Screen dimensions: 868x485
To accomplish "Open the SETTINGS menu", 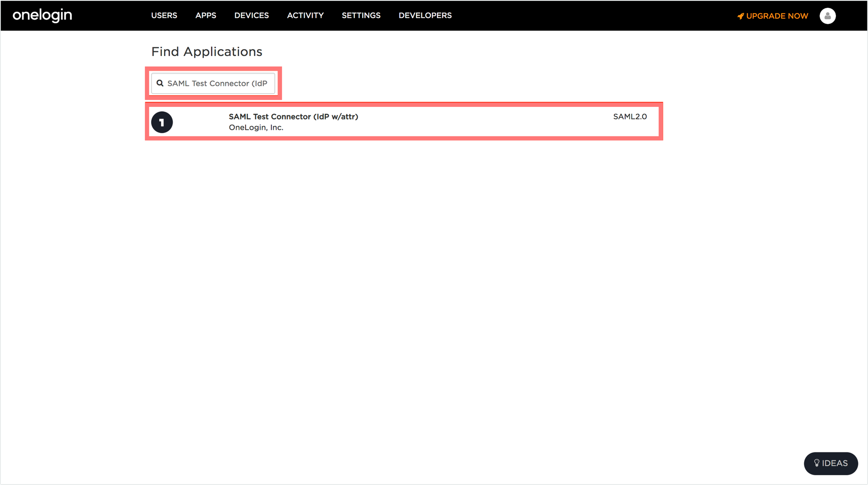I will (361, 16).
